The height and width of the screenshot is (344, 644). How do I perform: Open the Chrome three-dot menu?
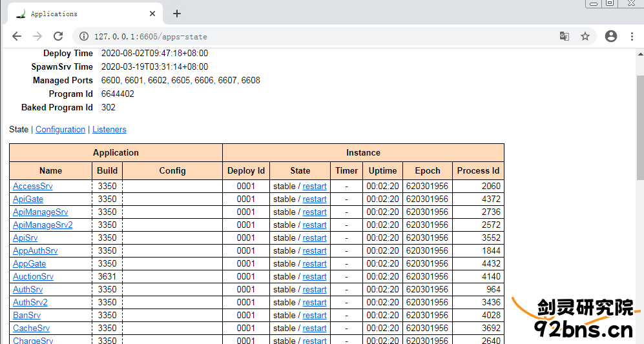(x=632, y=36)
